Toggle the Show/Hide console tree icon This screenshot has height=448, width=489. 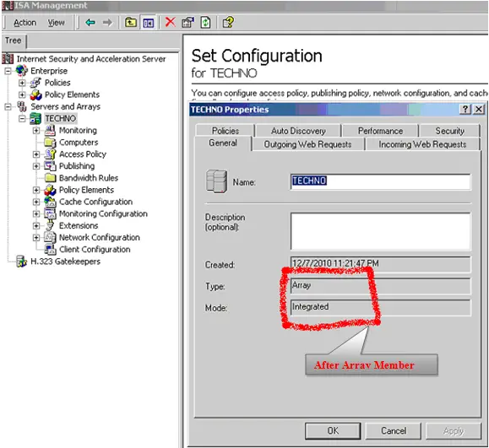click(148, 23)
